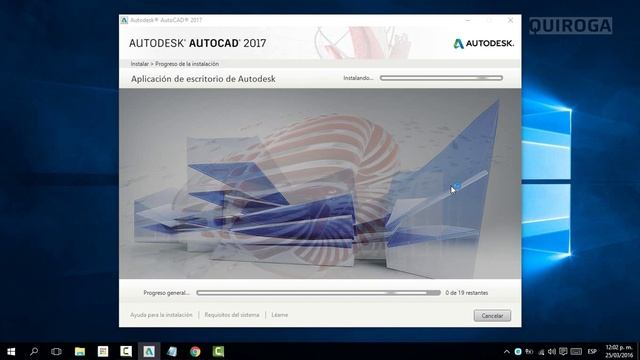Open the white C app on taskbar
The height and width of the screenshot is (360, 640).
click(x=126, y=351)
